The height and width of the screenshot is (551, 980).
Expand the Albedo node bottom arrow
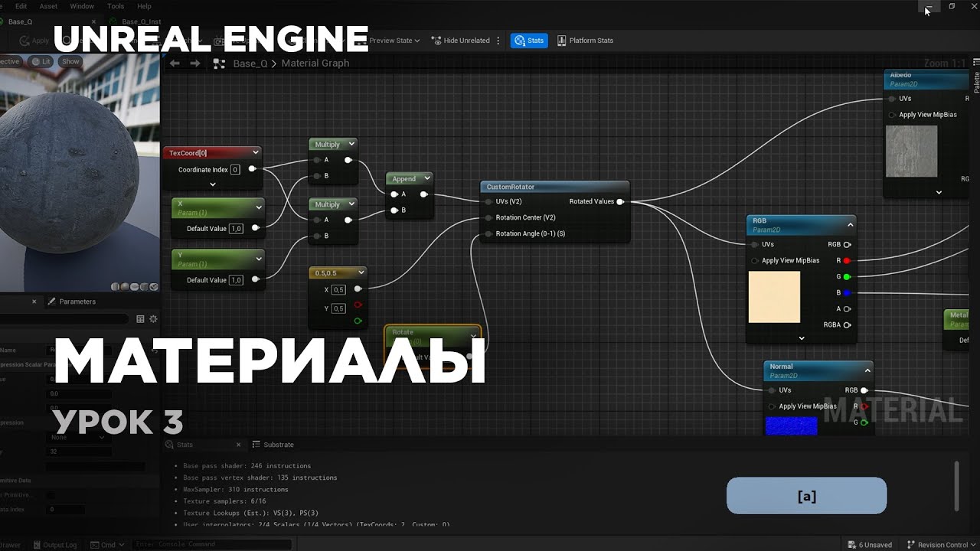point(939,193)
